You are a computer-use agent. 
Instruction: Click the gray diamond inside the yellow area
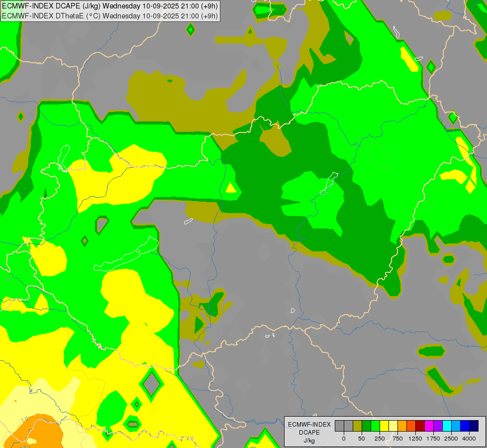pos(151,384)
